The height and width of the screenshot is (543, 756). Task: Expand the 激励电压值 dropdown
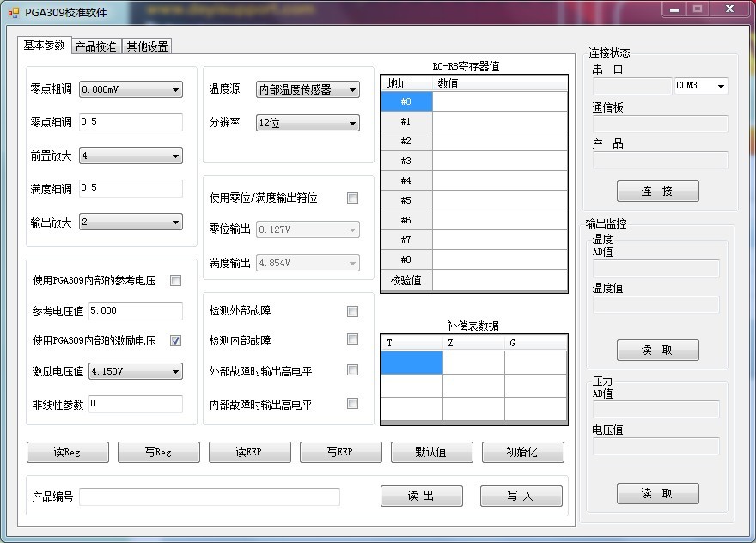pos(136,371)
